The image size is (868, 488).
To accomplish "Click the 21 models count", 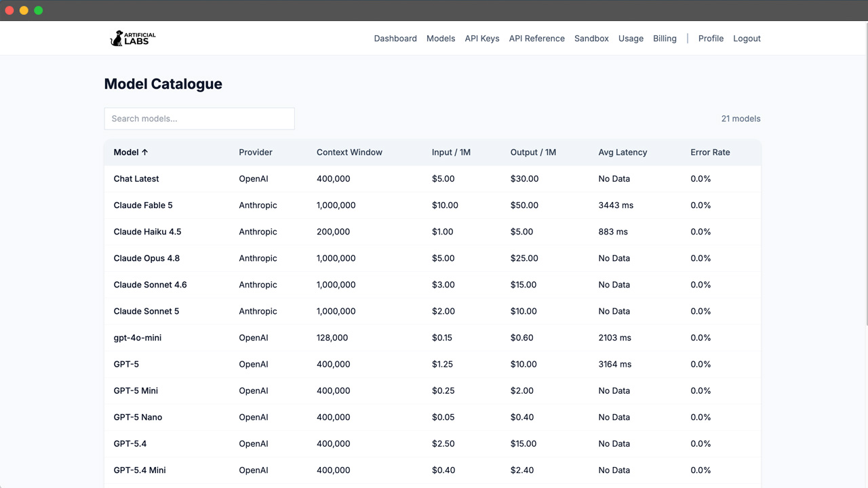I will tap(741, 119).
